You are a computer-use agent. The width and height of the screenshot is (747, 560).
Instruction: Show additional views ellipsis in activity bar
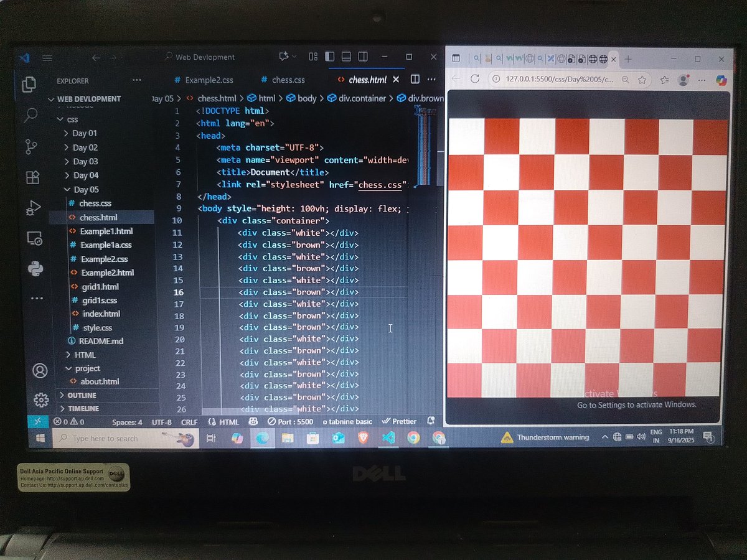[x=37, y=298]
